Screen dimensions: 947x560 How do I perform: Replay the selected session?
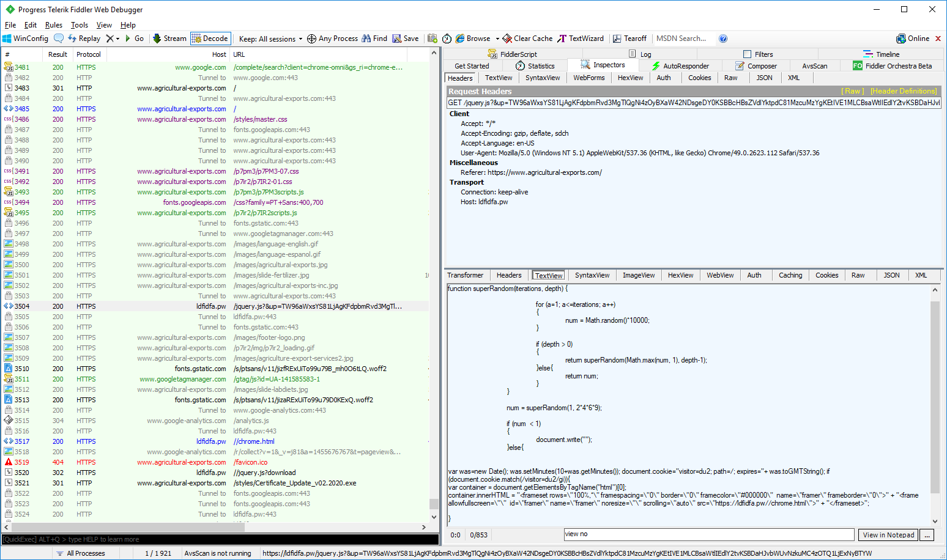84,39
